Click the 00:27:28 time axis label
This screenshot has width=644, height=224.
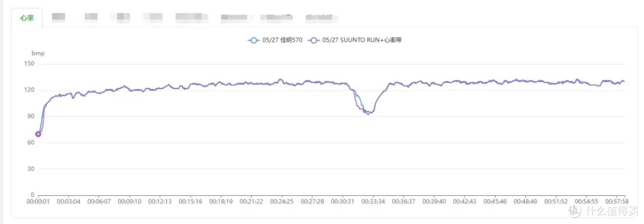tap(312, 202)
